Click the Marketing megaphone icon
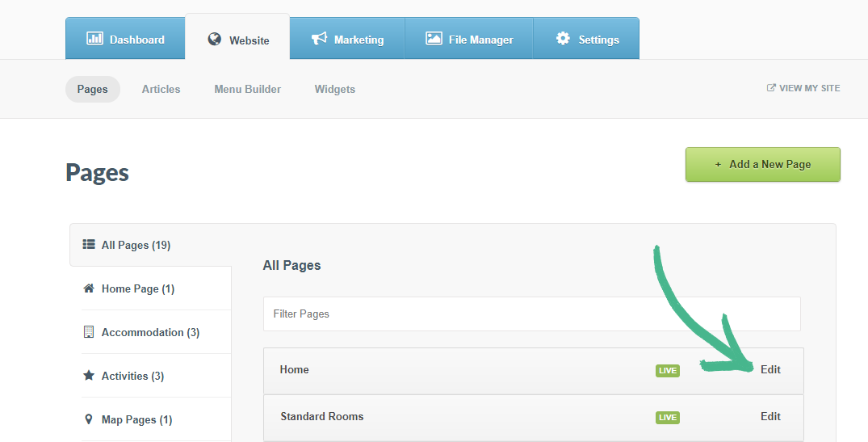This screenshot has height=442, width=868. (x=319, y=39)
